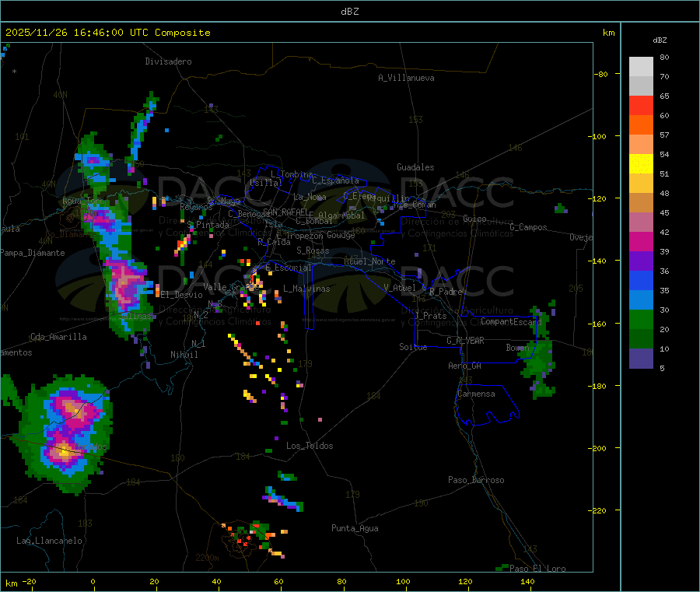Click the 'R_Padre' place label
The width and height of the screenshot is (700, 592).
coord(446,292)
